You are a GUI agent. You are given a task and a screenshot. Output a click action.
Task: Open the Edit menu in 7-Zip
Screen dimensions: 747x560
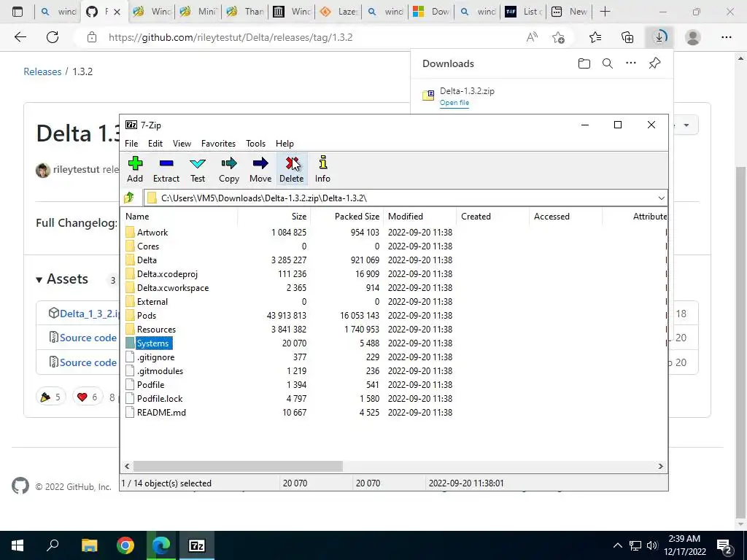pyautogui.click(x=155, y=144)
